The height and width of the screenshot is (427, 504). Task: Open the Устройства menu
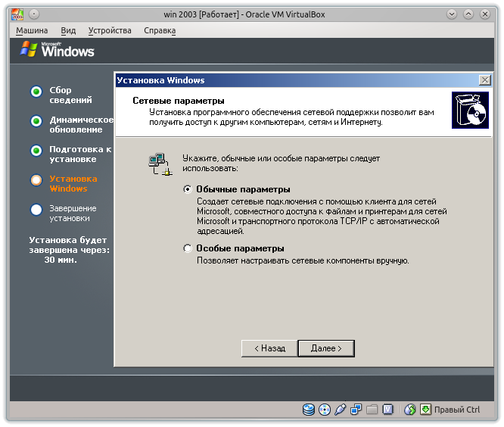coord(110,30)
